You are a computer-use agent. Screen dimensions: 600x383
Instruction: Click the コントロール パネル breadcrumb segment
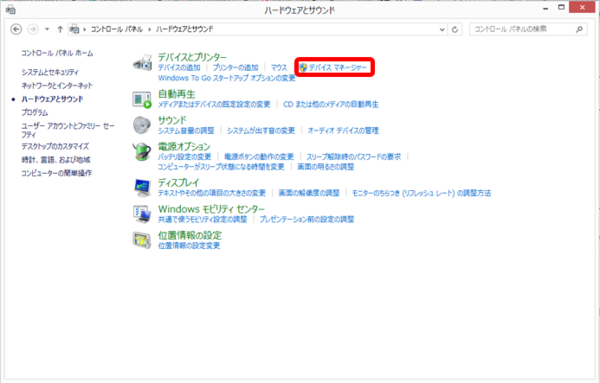pyautogui.click(x=116, y=29)
